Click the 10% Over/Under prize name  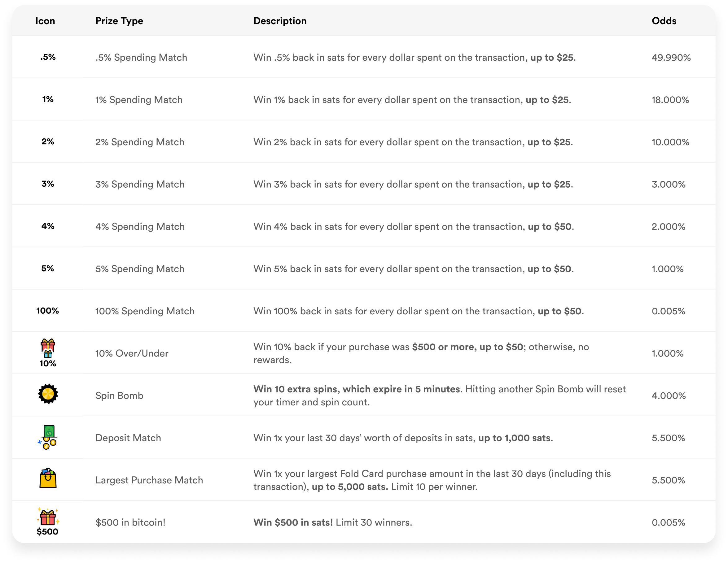132,353
